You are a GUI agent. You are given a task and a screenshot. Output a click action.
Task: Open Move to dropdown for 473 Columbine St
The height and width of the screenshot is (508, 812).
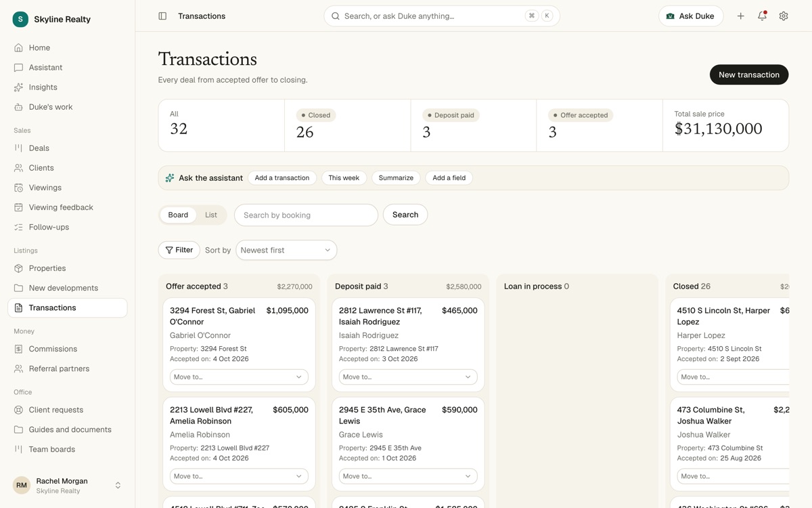(733, 476)
